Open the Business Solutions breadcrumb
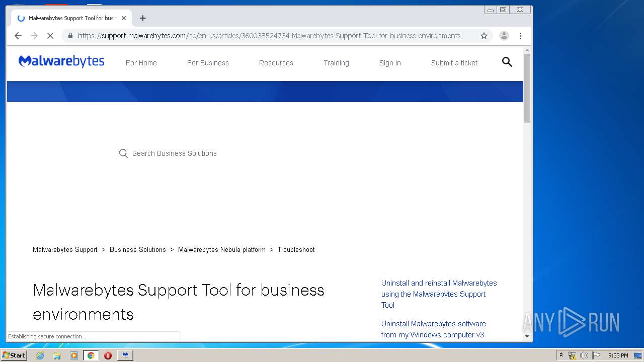This screenshot has width=644, height=362. pos(138,249)
